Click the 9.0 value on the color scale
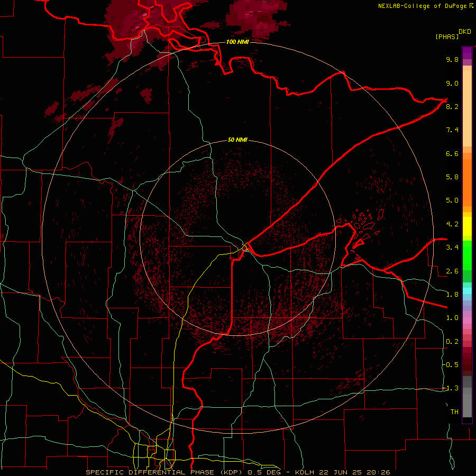 coord(452,83)
